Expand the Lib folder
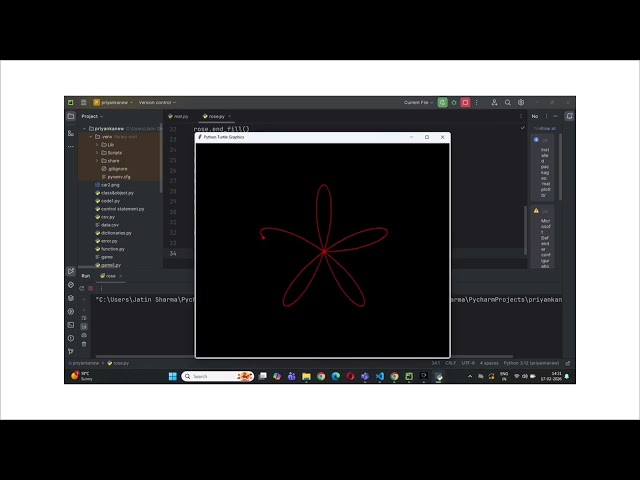Image resolution: width=640 pixels, height=480 pixels. pos(97,144)
